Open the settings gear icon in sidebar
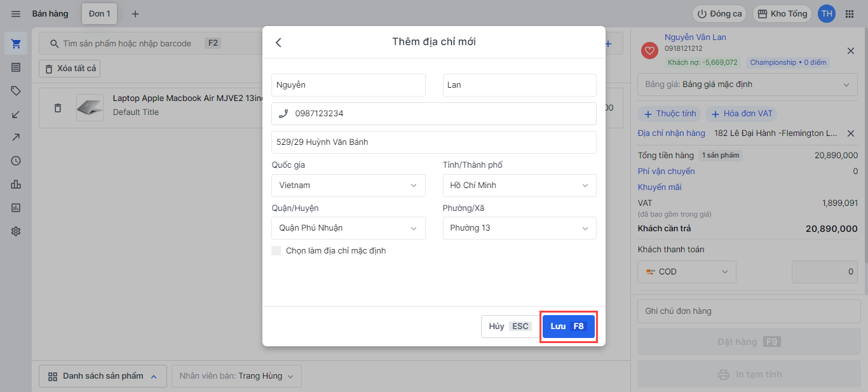The image size is (868, 392). [16, 231]
